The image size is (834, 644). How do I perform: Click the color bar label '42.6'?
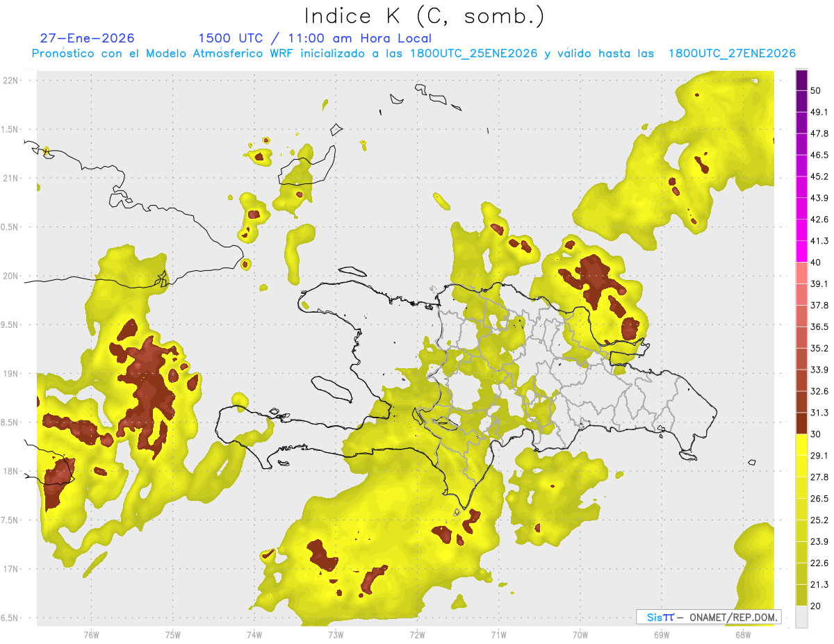819,220
